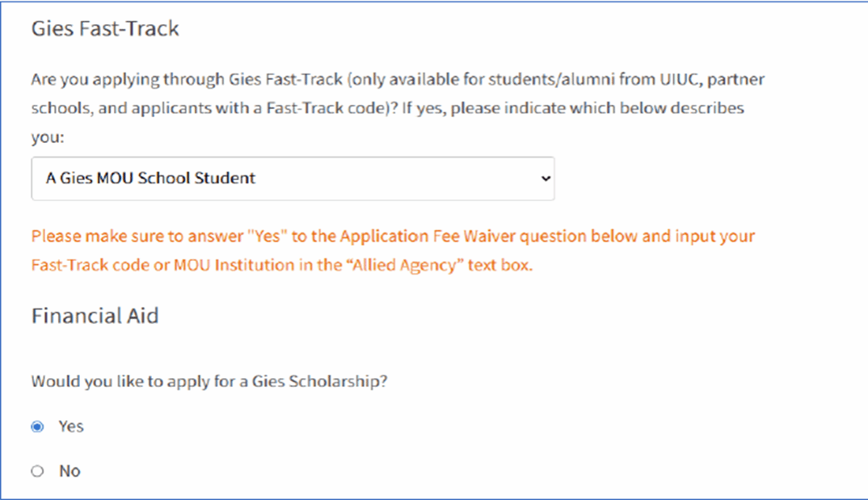This screenshot has height=500, width=868.
Task: Click the "A Gies MOU School Student" selected value
Action: (150, 179)
